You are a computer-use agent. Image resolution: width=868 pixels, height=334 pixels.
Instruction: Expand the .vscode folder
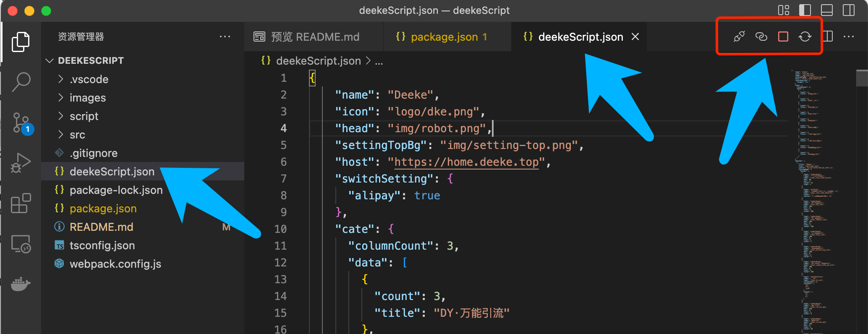(x=89, y=79)
